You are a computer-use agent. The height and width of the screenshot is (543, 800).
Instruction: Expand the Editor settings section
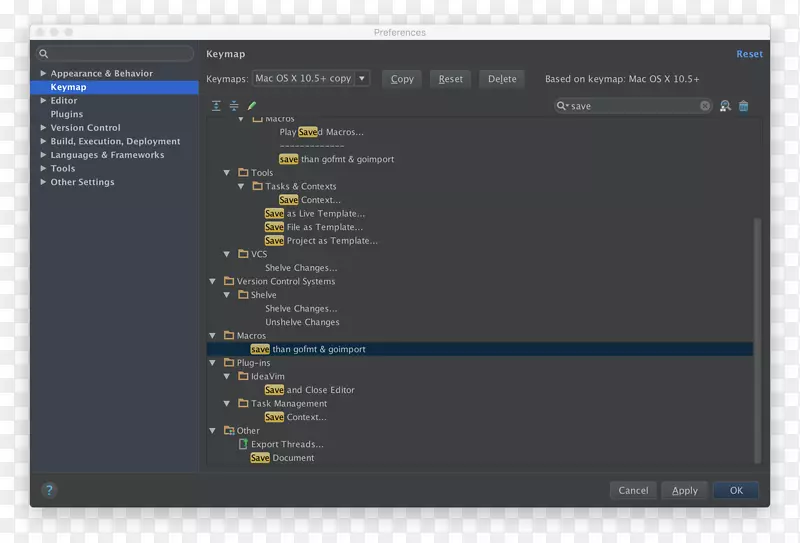[43, 101]
